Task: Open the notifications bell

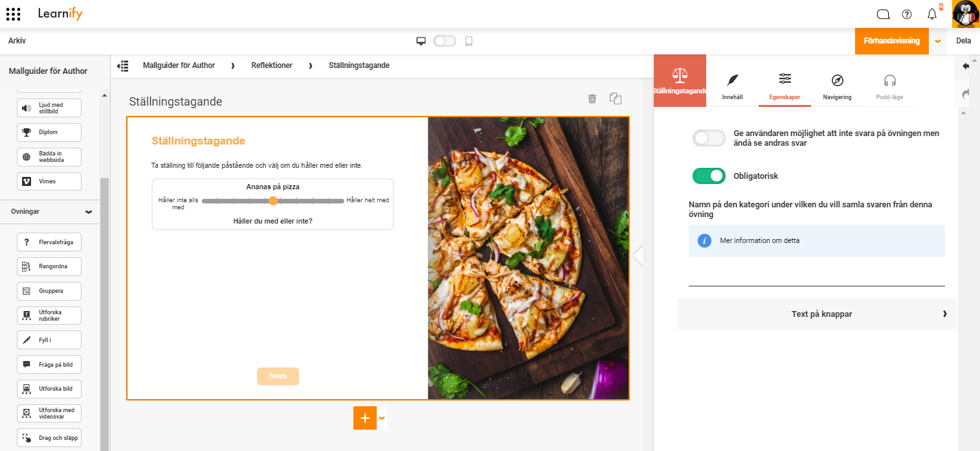Action: click(x=932, y=14)
